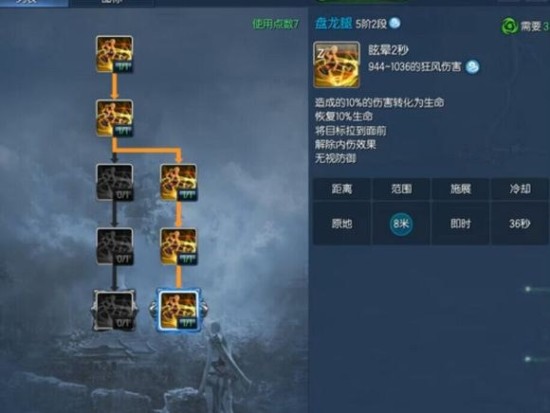Click the blue orb beside 狂风伤害 text
This screenshot has width=550, height=413.
pos(472,67)
